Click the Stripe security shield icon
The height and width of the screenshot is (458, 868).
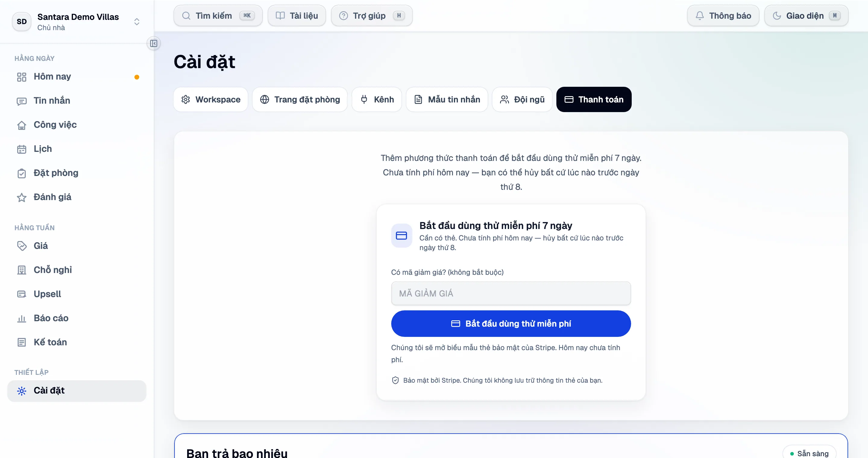point(396,380)
